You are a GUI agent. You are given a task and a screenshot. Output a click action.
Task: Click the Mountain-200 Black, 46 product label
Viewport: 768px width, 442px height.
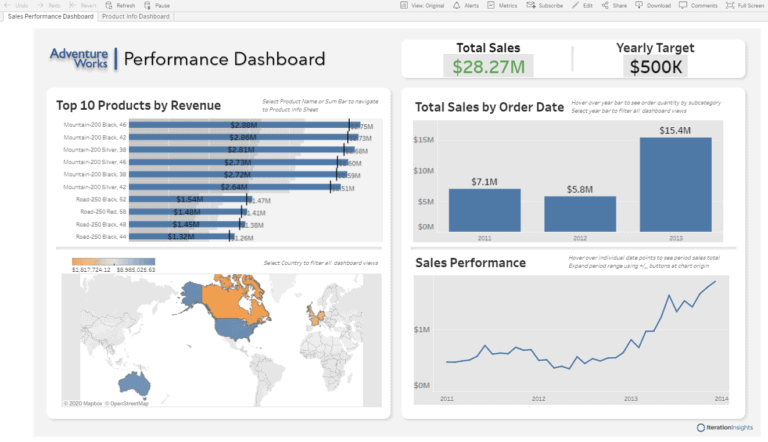95,125
